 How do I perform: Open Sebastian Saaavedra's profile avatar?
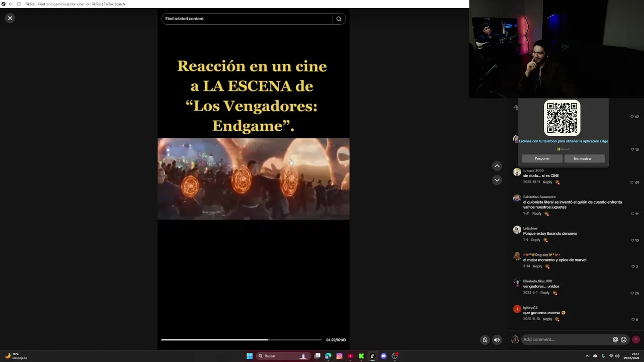click(x=517, y=199)
